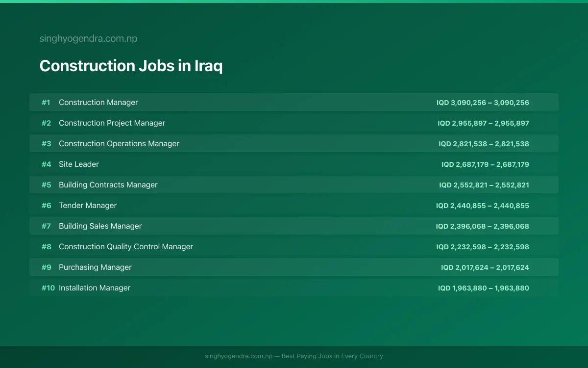Select the Site Leader job title
Viewport: 588px width, 368px height.
tap(79, 164)
